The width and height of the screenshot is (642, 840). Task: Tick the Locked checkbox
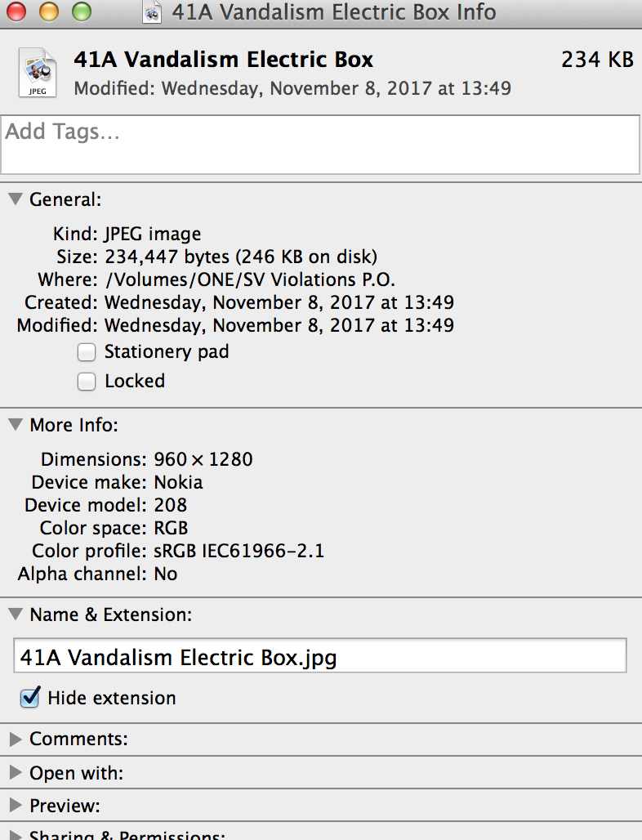coord(87,382)
